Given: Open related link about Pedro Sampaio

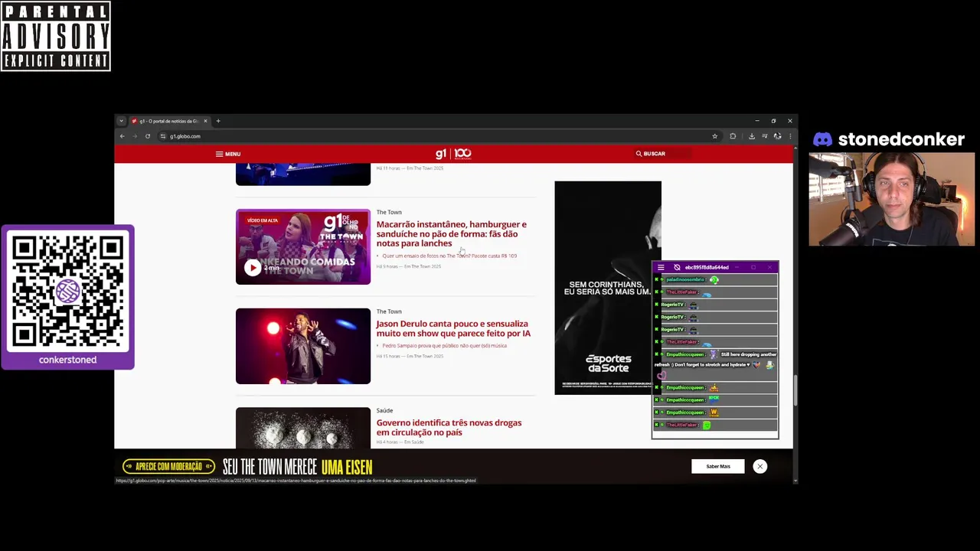Looking at the screenshot, I should pyautogui.click(x=444, y=345).
